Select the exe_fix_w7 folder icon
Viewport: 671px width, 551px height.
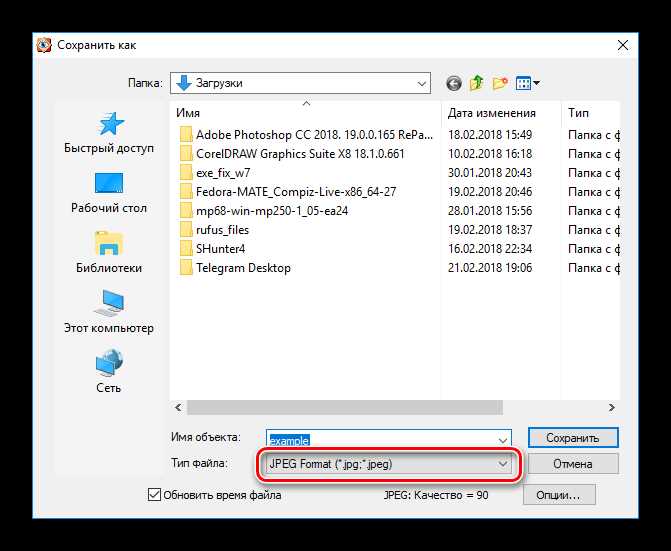point(186,173)
